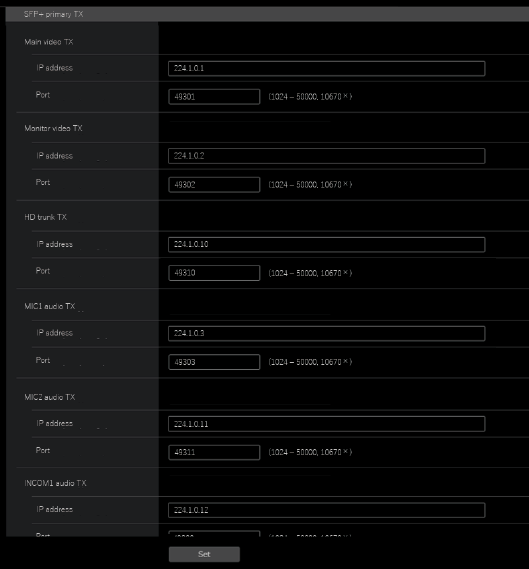Edit MIC1 audio TX IP address field
This screenshot has width=529, height=569.
[x=327, y=333]
